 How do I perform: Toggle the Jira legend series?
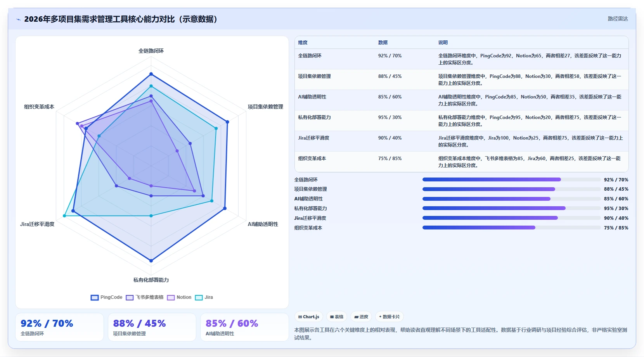(204, 297)
